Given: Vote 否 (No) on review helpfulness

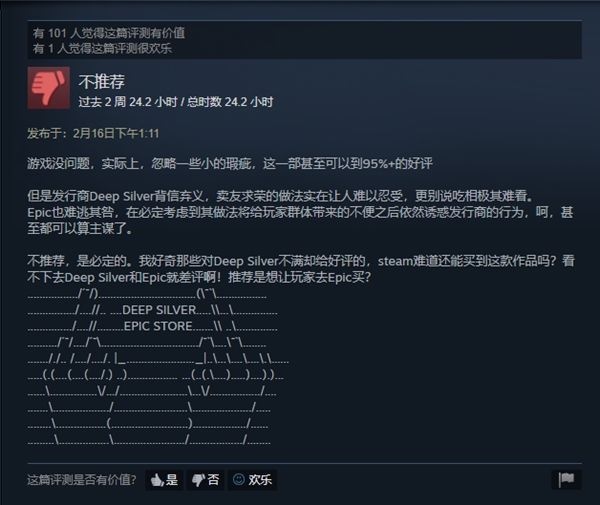Looking at the screenshot, I should (205, 480).
